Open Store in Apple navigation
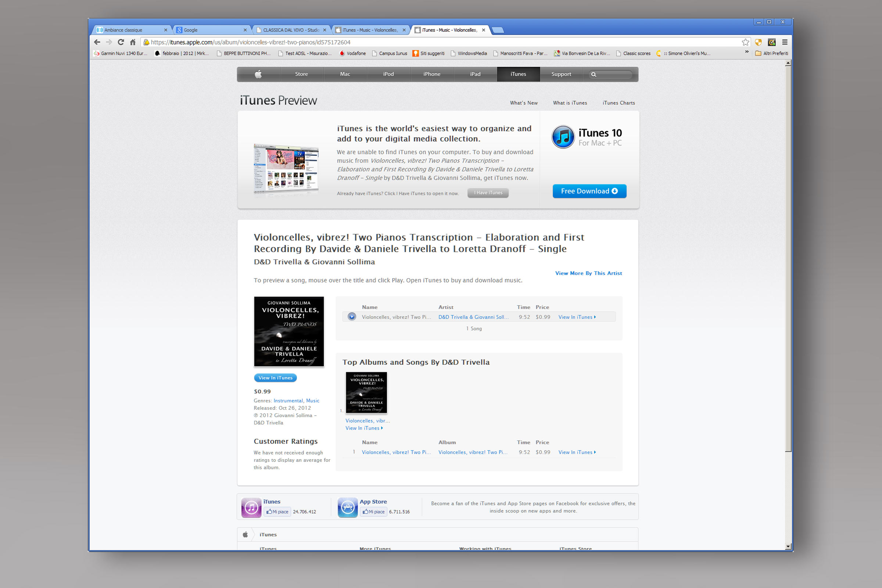This screenshot has height=588, width=882. (x=301, y=74)
